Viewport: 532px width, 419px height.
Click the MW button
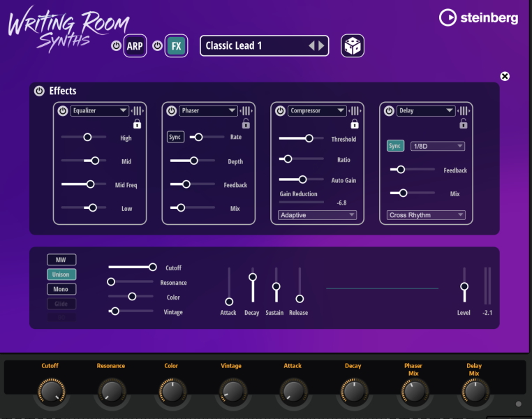point(61,260)
